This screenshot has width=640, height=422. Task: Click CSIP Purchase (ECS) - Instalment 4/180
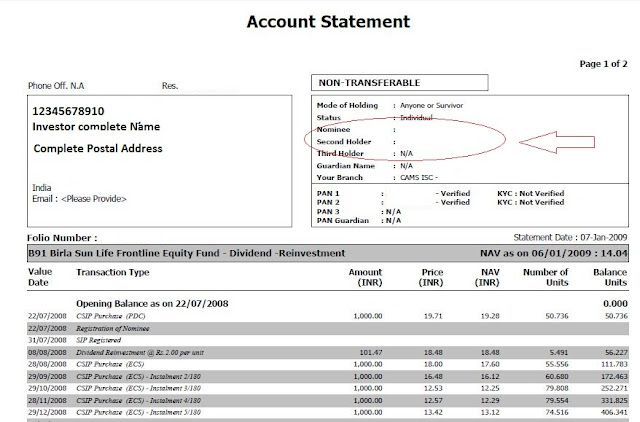(x=138, y=400)
